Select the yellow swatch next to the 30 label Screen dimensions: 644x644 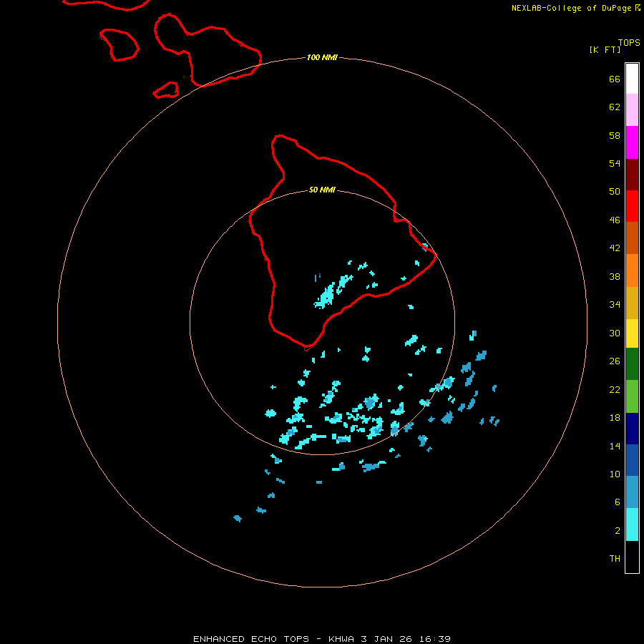coord(632,333)
